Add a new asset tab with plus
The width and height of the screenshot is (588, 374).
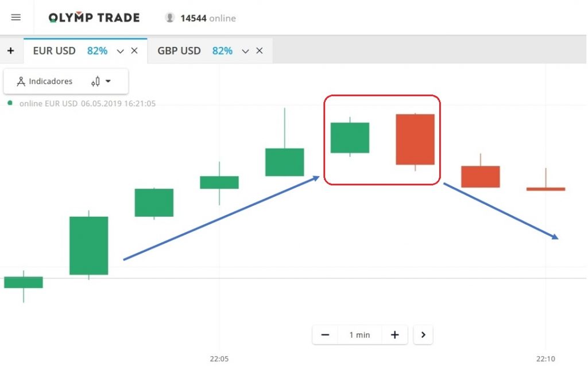[x=10, y=50]
